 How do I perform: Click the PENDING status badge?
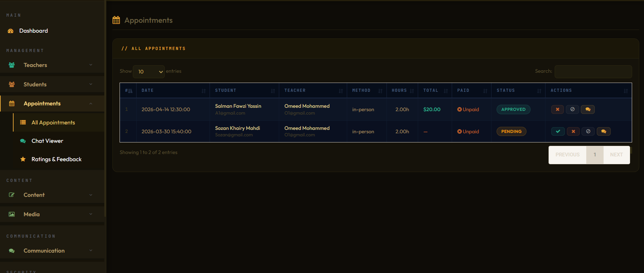511,132
